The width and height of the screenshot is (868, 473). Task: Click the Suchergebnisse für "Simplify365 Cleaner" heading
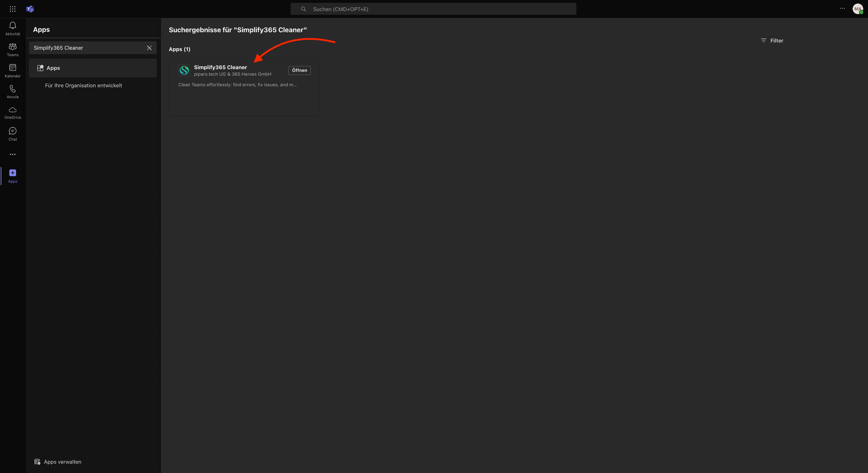[238, 30]
